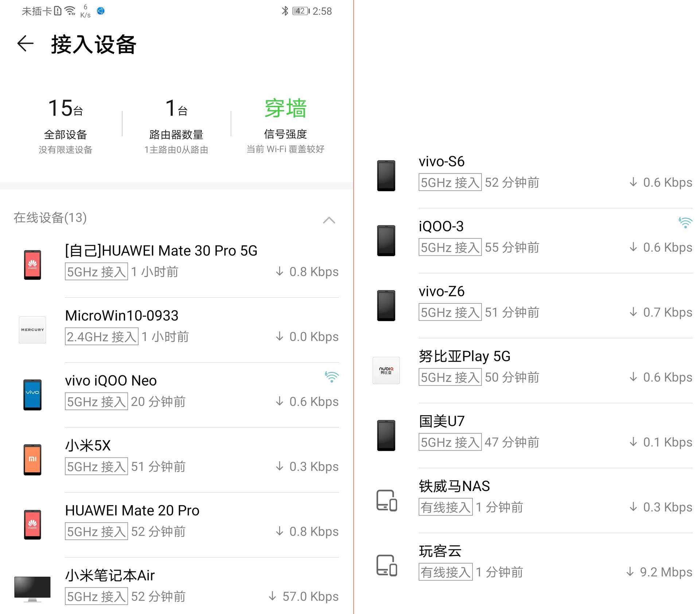Screen dimensions: 700x614
Task: Tap the Mi icon next to 小米5X
Action: [32, 459]
